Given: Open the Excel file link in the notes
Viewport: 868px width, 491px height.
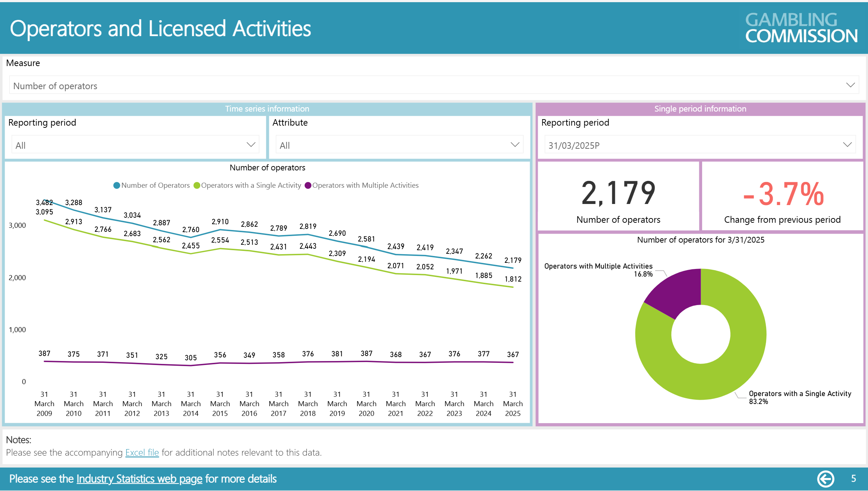Looking at the screenshot, I should 142,452.
